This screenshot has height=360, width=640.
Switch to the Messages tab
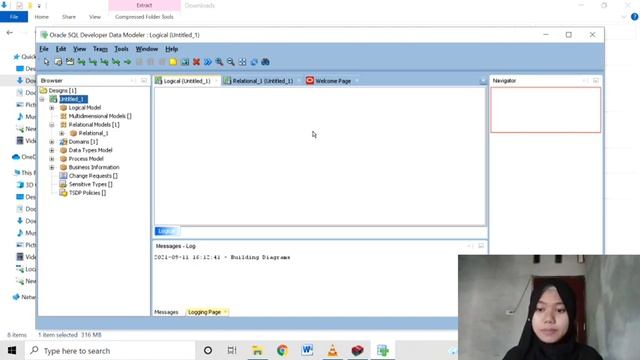click(x=166, y=312)
